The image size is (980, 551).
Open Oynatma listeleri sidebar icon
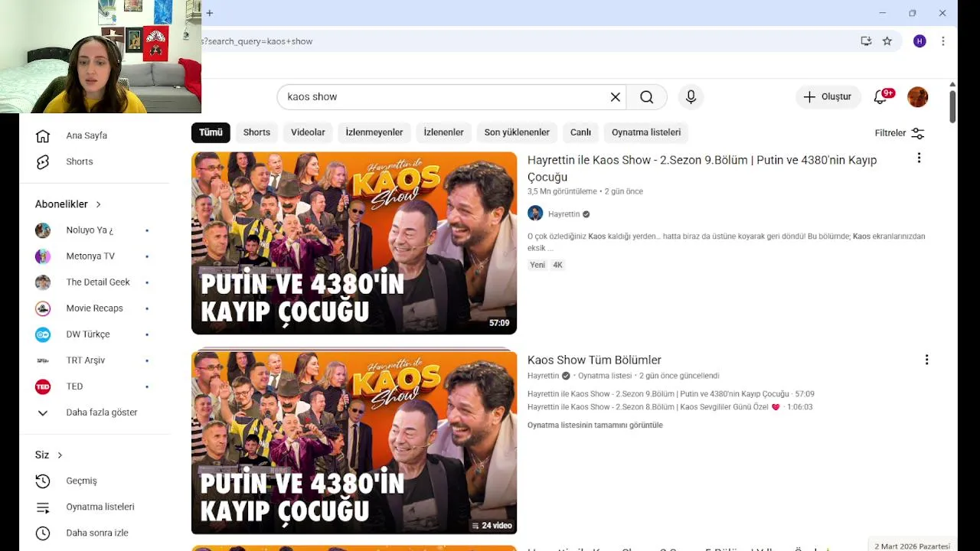[x=43, y=507]
